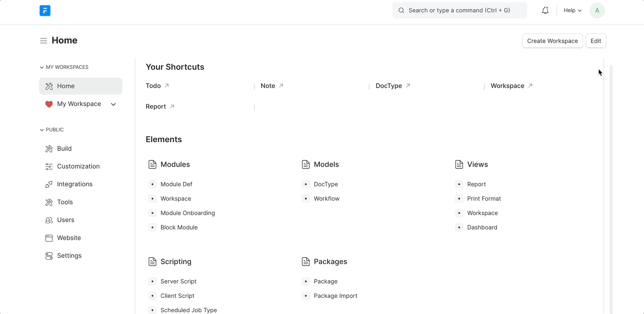Open Integrations workspace in sidebar

coord(75,184)
